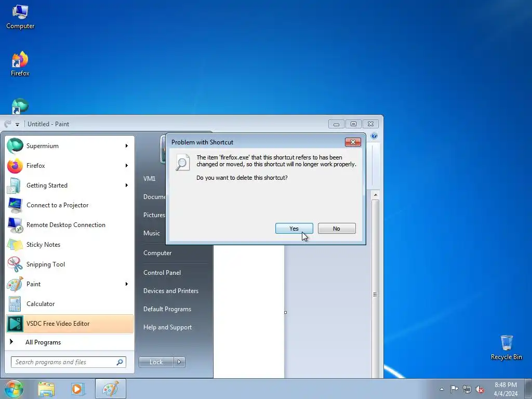532x399 pixels.
Task: Open Remote Desktop Connection
Action: [70, 224]
